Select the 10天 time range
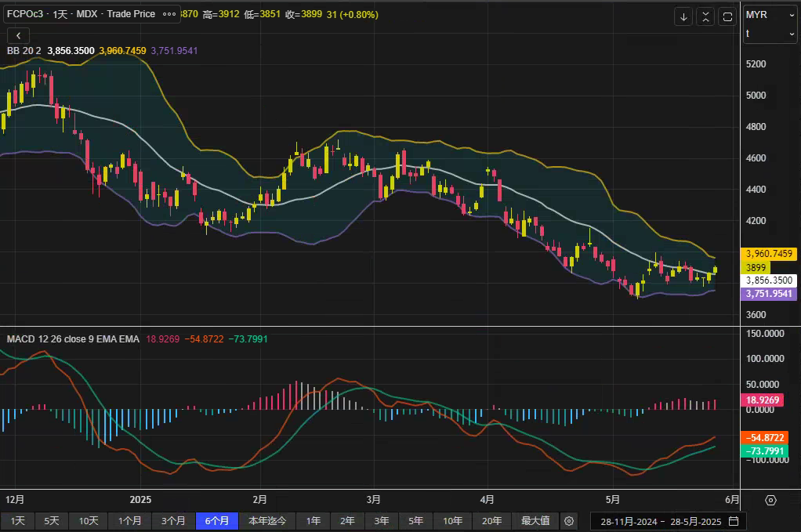801x532 pixels. pyautogui.click(x=89, y=521)
